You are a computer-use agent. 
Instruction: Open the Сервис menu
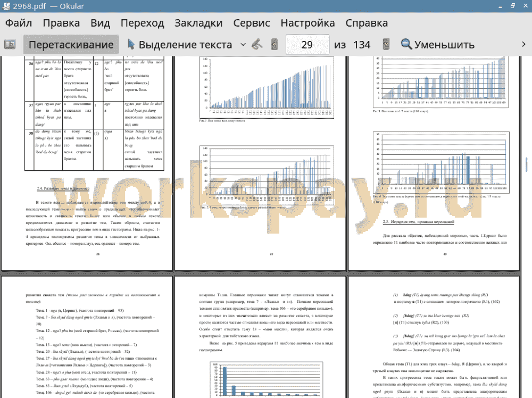click(252, 23)
